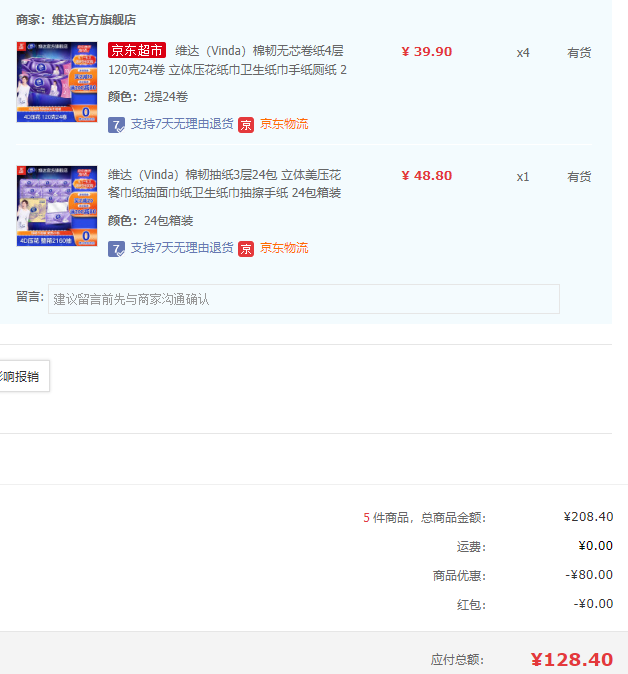Click the 颜色：2提24卷 specification
This screenshot has height=674, width=628.
tap(148, 97)
